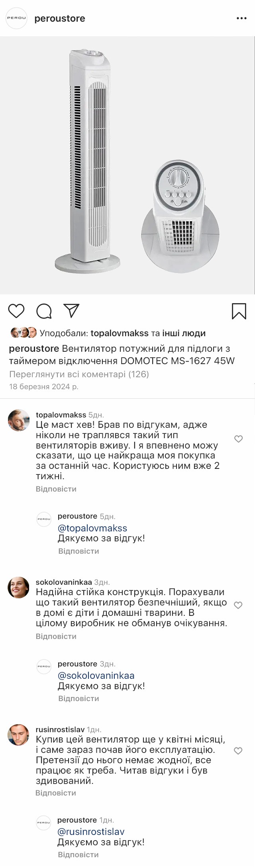Open topalovmakss profile picture
The image size is (255, 868).
pos(19,420)
